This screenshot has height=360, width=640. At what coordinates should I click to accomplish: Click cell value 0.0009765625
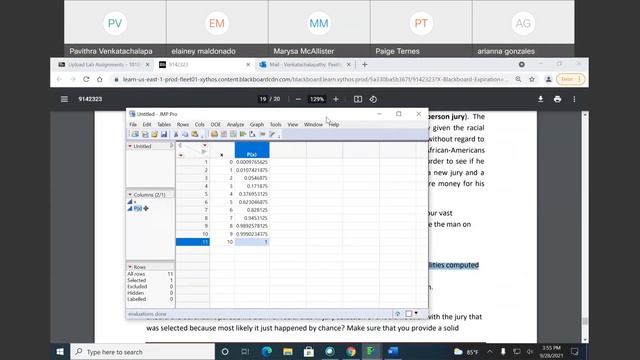(x=252, y=162)
